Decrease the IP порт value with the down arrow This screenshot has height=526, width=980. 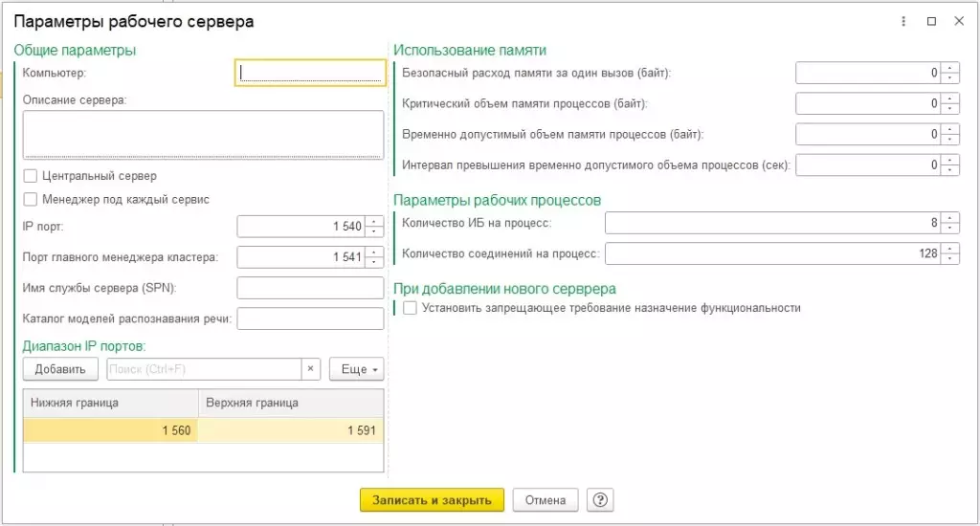pos(374,231)
